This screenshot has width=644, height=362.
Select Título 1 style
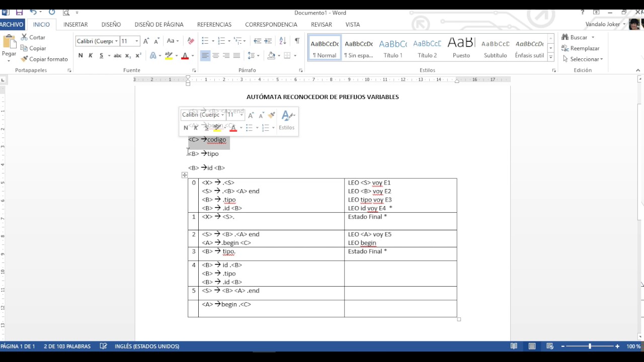click(x=393, y=48)
